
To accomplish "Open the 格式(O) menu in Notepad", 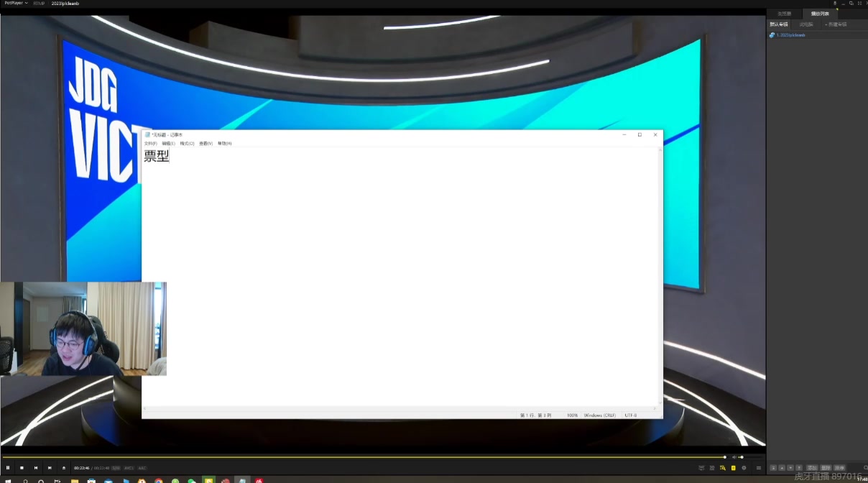I will coord(187,144).
